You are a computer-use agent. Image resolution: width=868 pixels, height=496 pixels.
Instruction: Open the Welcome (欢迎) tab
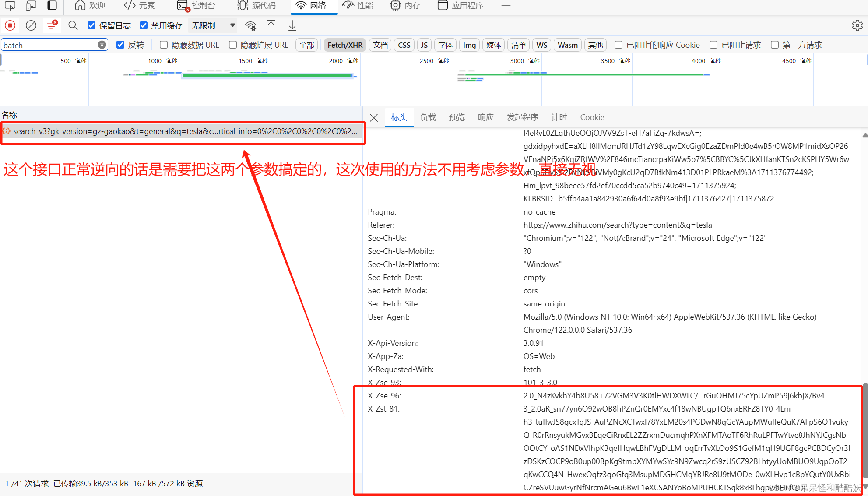(90, 5)
